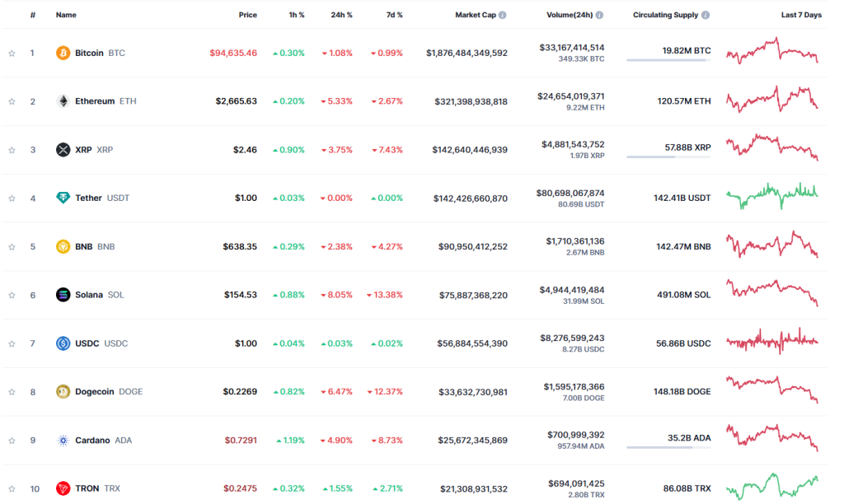Click XRP's circulating supply progress bar
This screenshot has width=844, height=504.
pos(668,157)
